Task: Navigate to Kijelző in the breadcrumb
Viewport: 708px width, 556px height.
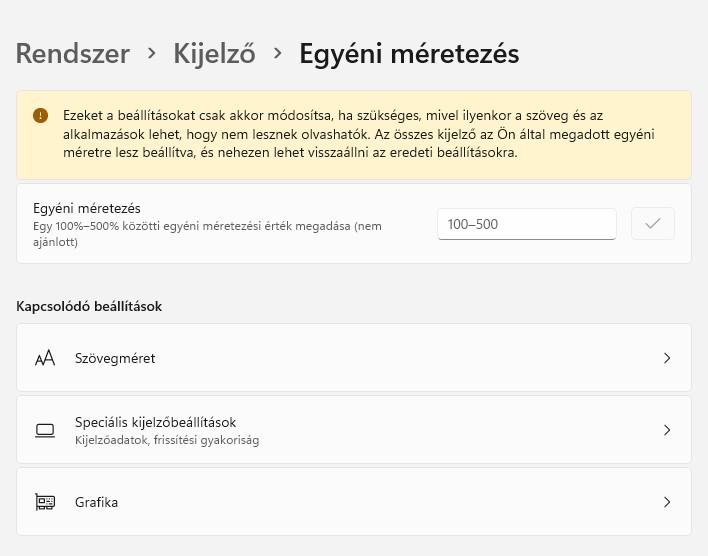Action: [x=215, y=53]
